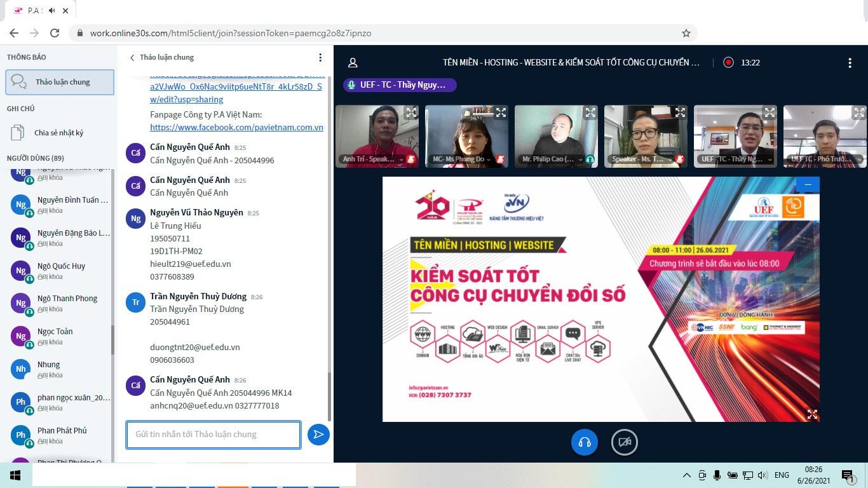Make the presentation fullscreen
Viewport: 868px width, 488px height.
click(x=812, y=414)
